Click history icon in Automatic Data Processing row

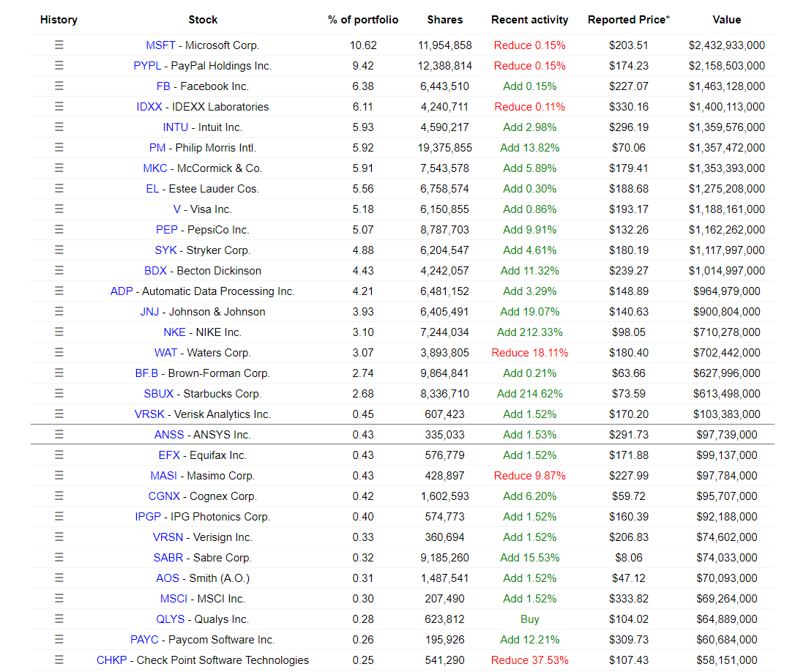[x=59, y=291]
